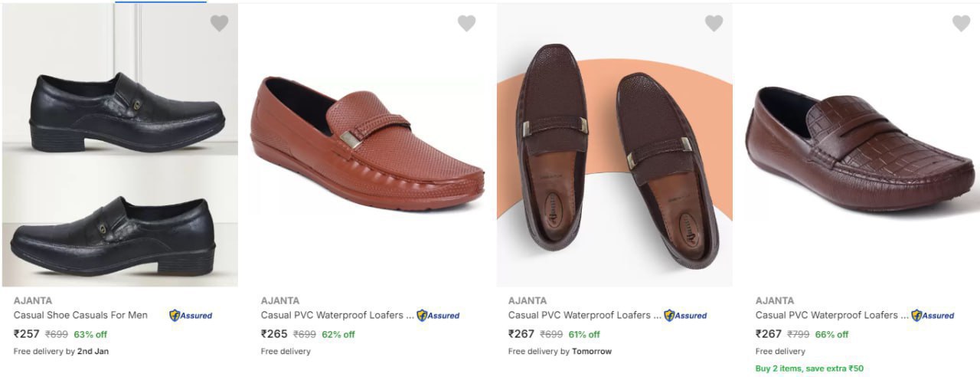Open the black Ajanta casual shoe image

[120, 146]
